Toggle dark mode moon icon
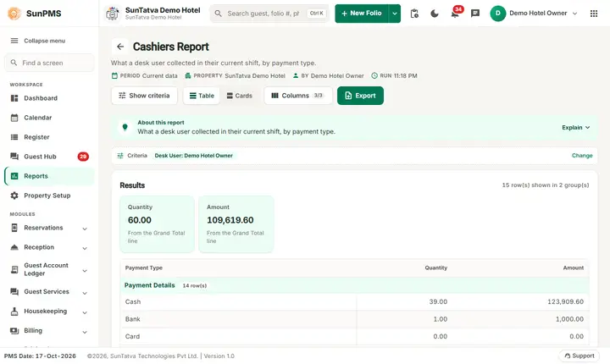Viewport: 610px width, 364px height. (x=435, y=14)
